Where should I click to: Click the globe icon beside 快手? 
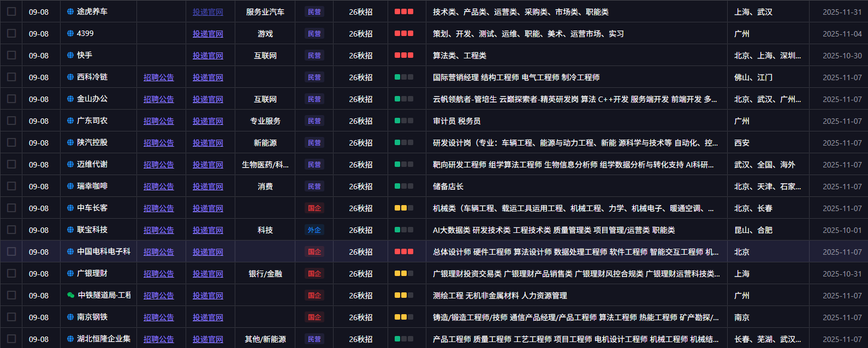[x=70, y=55]
